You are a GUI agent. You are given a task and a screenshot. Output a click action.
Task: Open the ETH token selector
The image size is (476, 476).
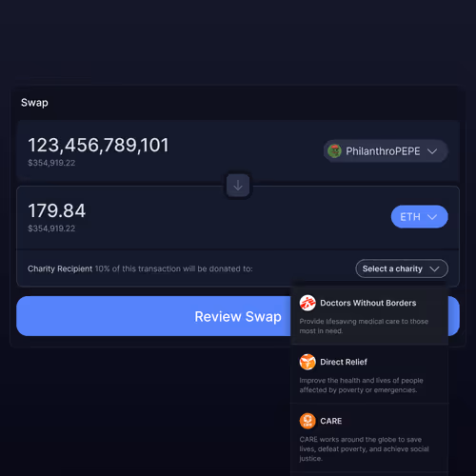pos(419,217)
